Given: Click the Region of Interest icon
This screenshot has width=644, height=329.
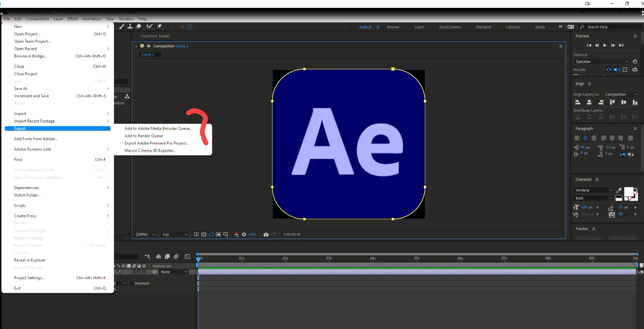Looking at the screenshot, I should click(219, 234).
